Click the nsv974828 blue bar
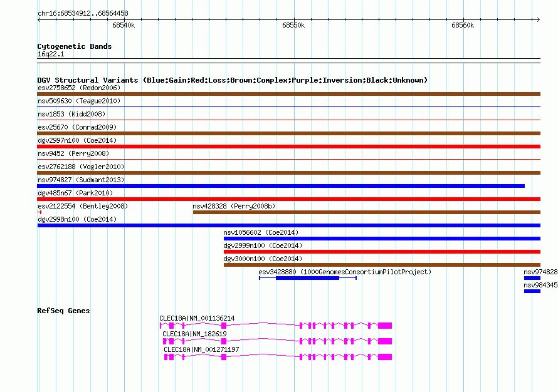The image size is (558, 392). pos(532,278)
